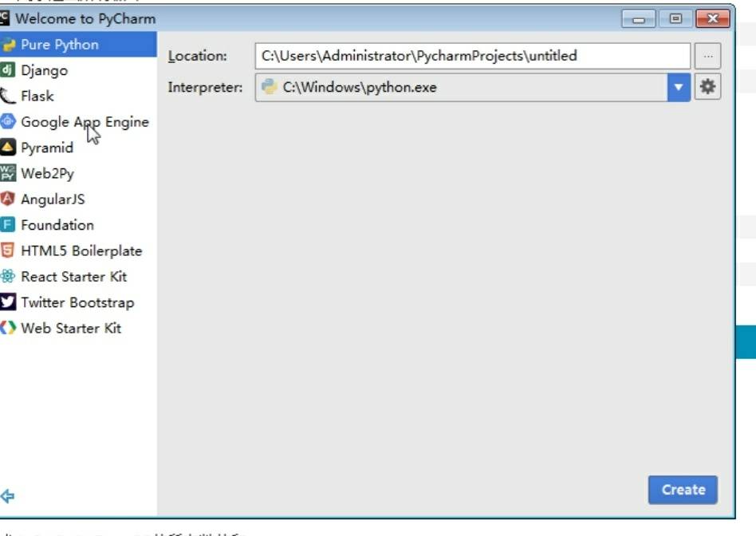Choose Google App Engine project type
This screenshot has width=756, height=536.
pos(78,121)
